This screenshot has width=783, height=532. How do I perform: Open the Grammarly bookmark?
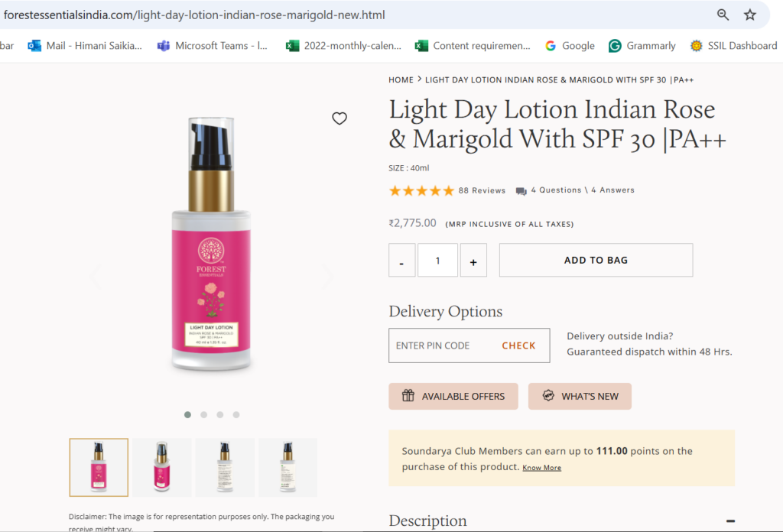click(642, 46)
